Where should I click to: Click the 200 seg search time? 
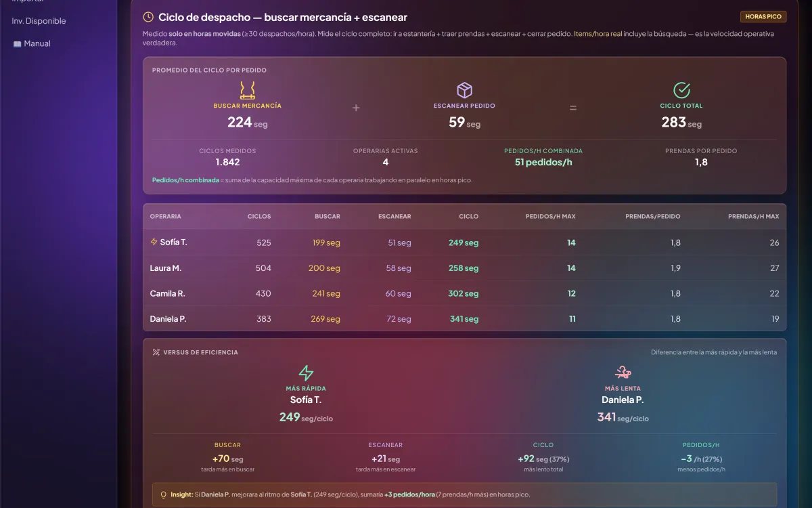[325, 268]
